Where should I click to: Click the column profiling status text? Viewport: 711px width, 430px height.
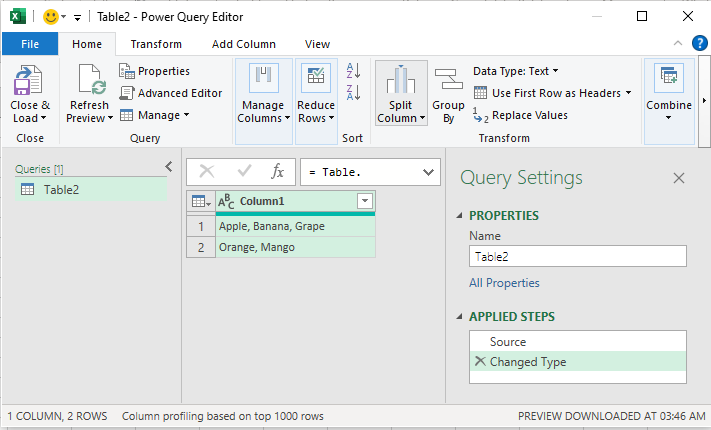(x=223, y=416)
